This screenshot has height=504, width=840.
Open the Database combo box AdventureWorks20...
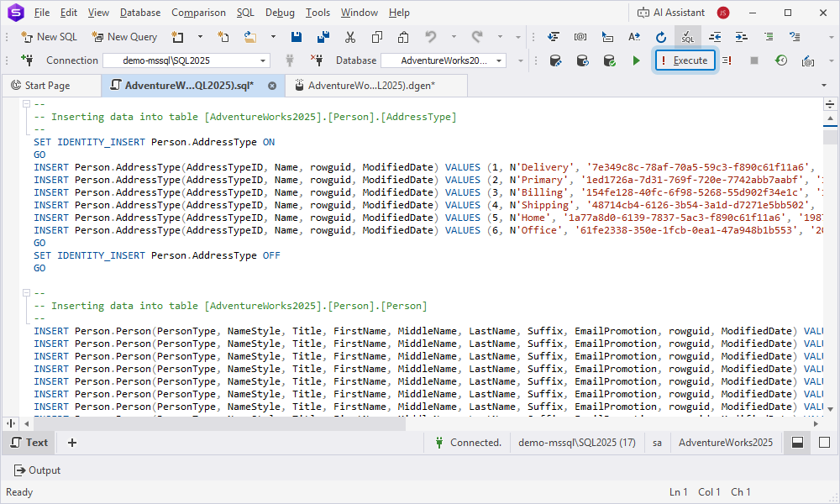[x=444, y=60]
